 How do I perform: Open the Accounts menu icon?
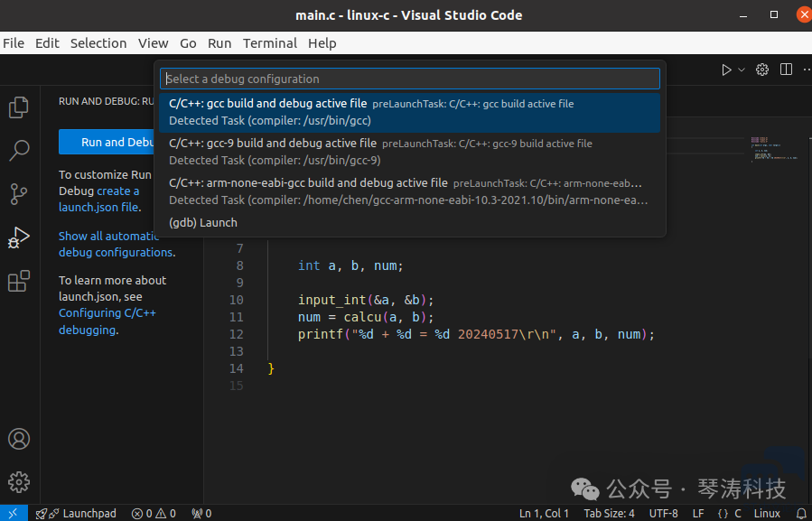19,439
